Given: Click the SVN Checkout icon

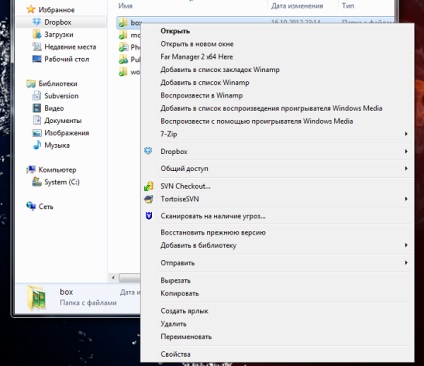Looking at the screenshot, I should [148, 186].
